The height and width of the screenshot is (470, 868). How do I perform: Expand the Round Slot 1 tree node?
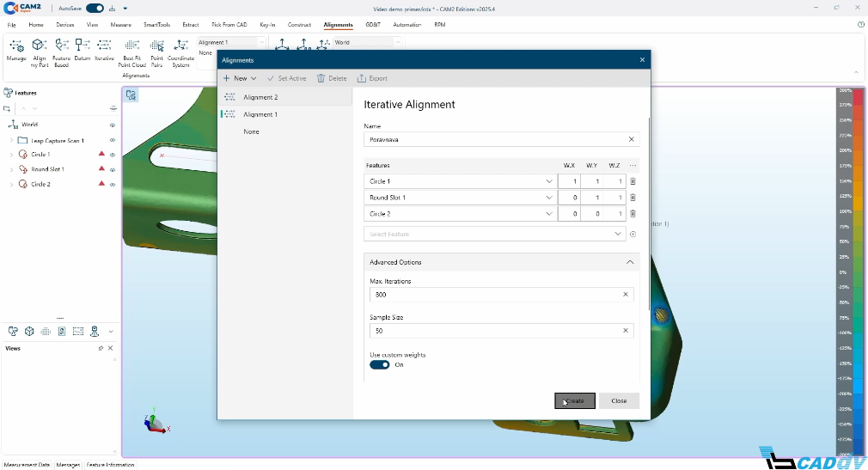12,169
